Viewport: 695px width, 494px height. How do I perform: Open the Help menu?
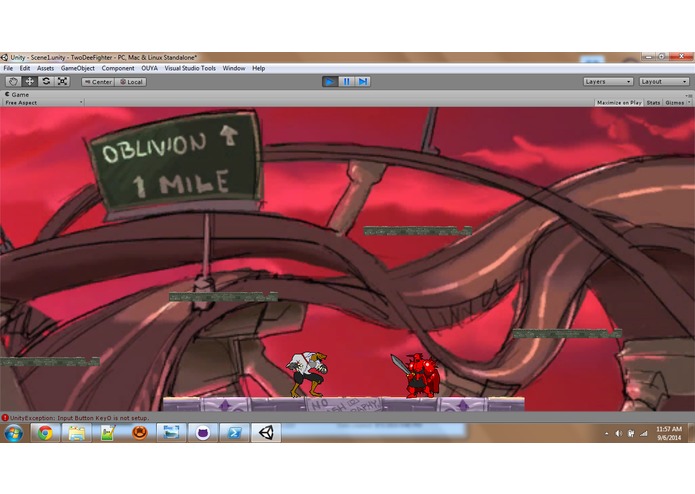[258, 68]
